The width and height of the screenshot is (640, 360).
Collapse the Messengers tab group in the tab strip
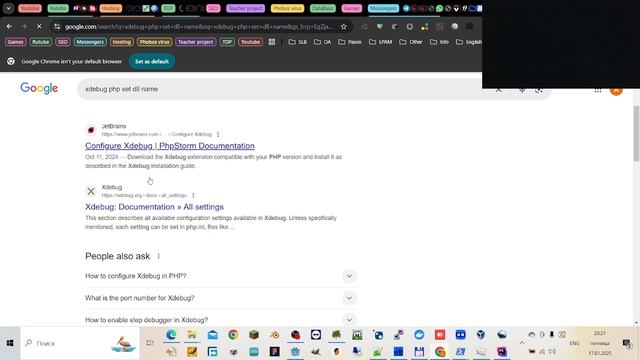pyautogui.click(x=383, y=8)
